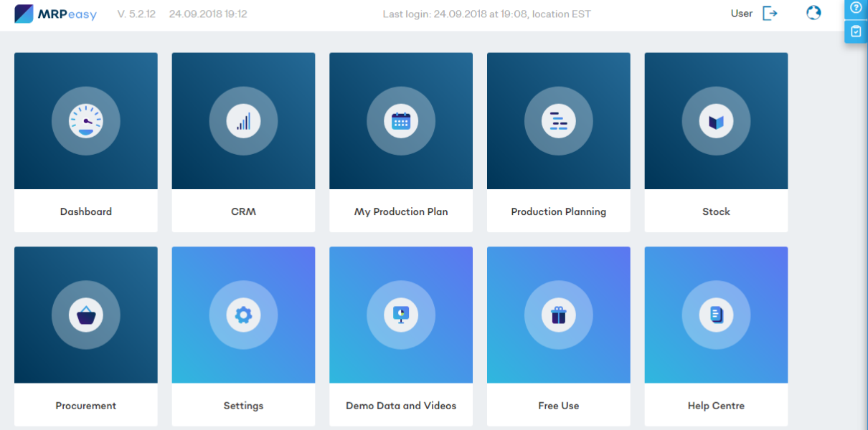Select the Free Use gift box icon

click(x=558, y=315)
